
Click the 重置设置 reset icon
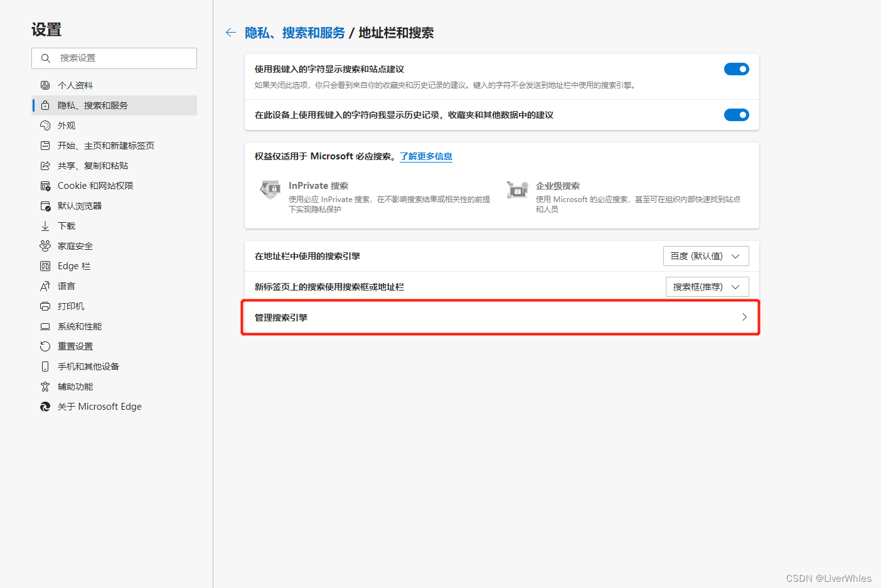coord(45,346)
